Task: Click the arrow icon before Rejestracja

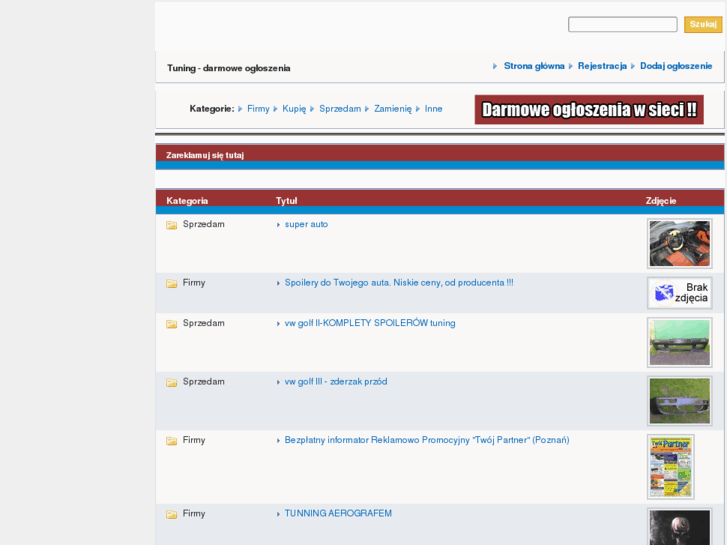Action: (571, 66)
